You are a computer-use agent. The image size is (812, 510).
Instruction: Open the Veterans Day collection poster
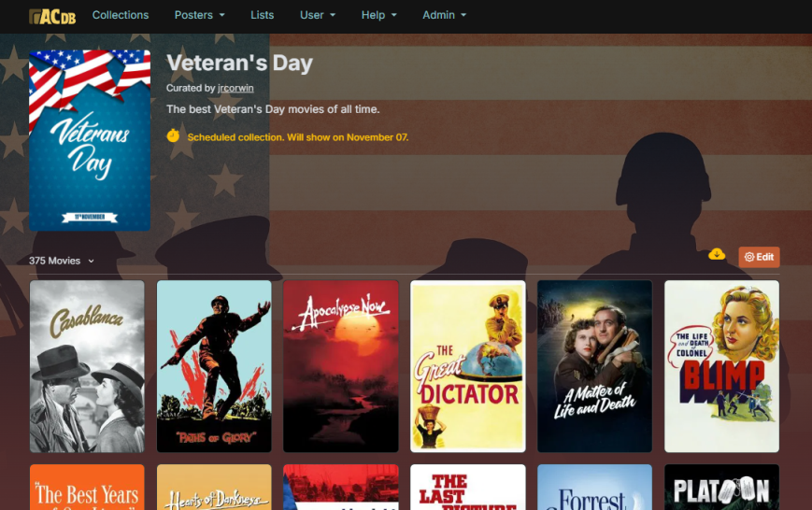[90, 140]
